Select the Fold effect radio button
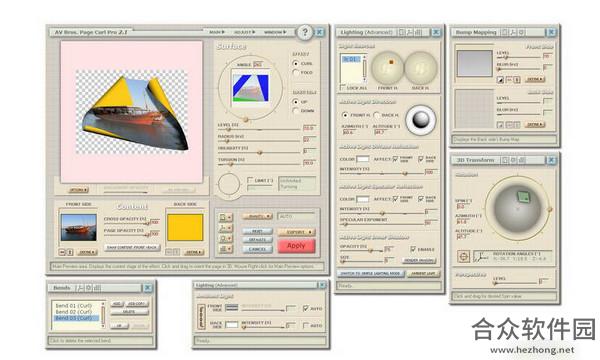 coord(295,72)
